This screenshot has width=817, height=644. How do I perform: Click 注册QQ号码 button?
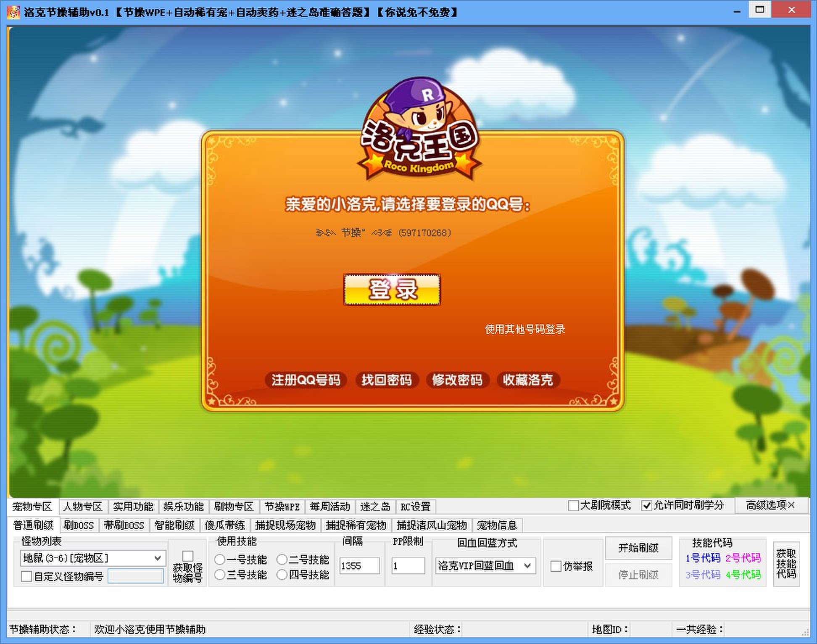pyautogui.click(x=306, y=380)
